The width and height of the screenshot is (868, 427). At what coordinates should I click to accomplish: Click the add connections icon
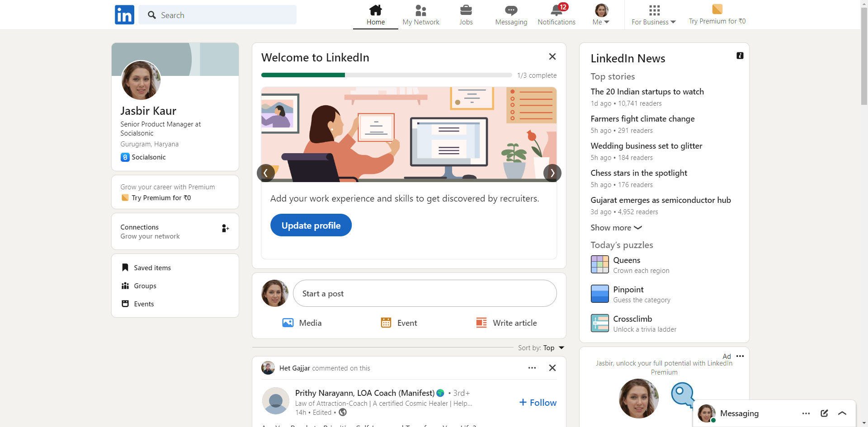pos(225,228)
